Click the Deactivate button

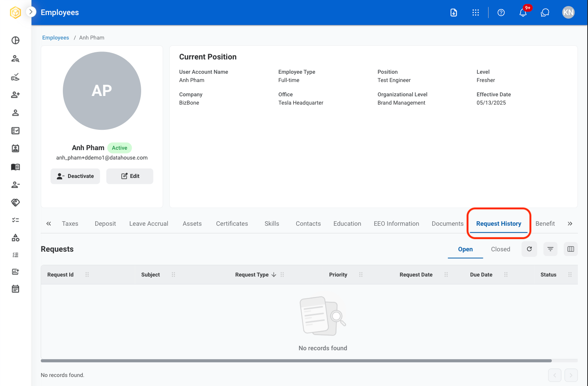pos(75,176)
